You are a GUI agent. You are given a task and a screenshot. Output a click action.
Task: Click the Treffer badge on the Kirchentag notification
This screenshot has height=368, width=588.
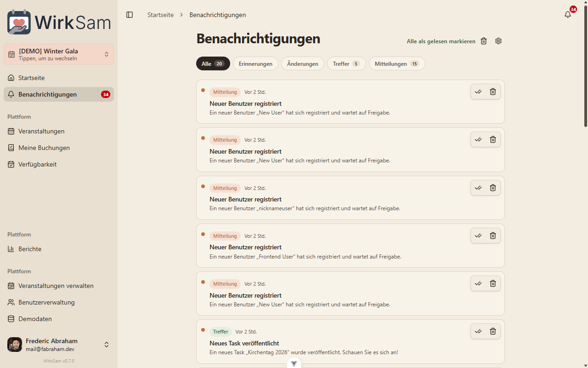tap(220, 332)
